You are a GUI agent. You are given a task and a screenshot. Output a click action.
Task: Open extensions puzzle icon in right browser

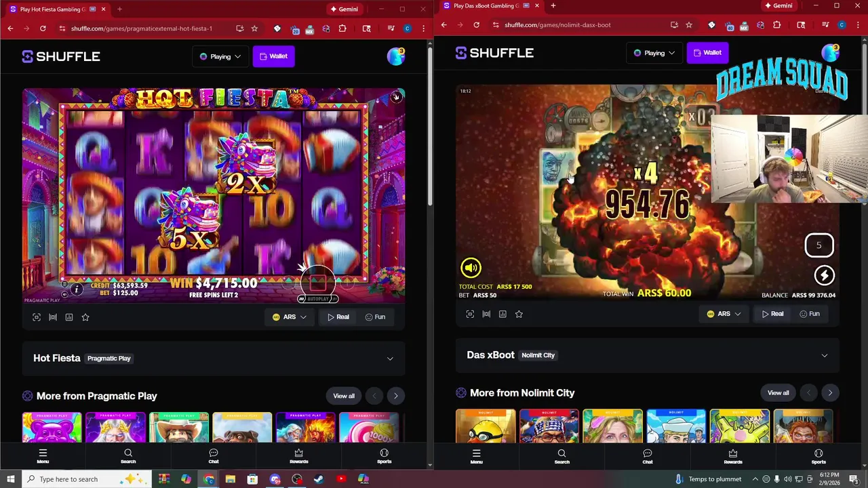pyautogui.click(x=776, y=25)
